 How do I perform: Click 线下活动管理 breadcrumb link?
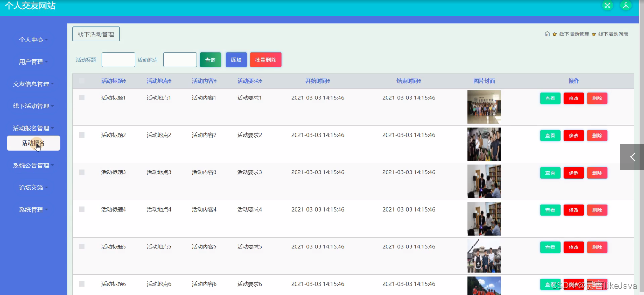(574, 34)
